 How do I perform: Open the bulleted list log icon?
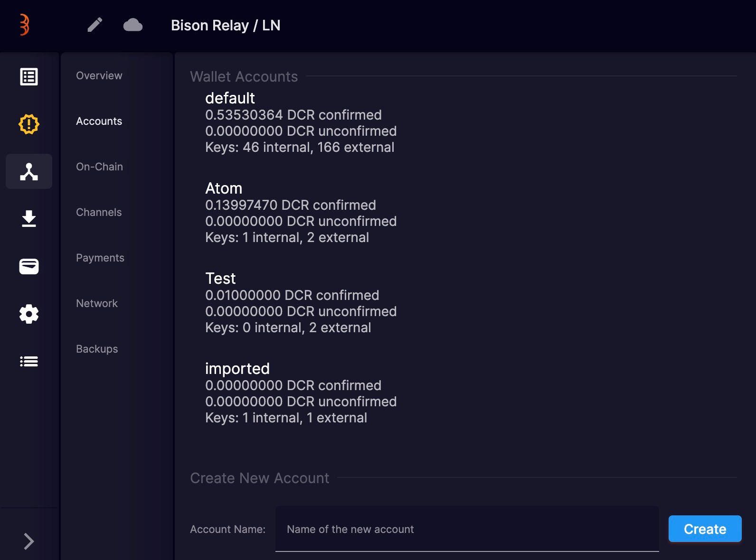29,361
